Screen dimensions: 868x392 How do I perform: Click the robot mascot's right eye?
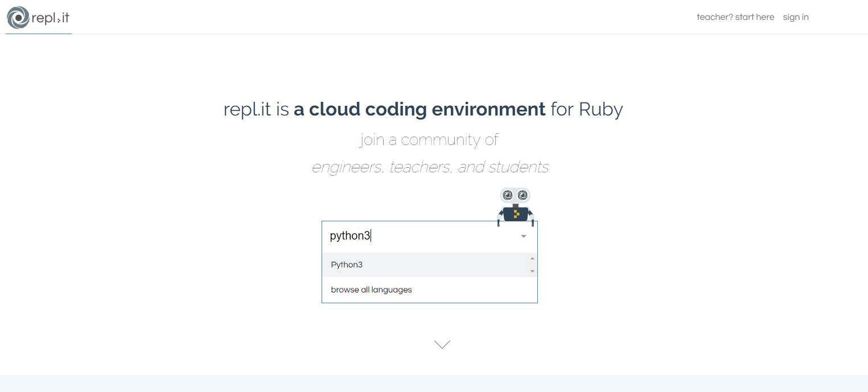click(x=522, y=196)
